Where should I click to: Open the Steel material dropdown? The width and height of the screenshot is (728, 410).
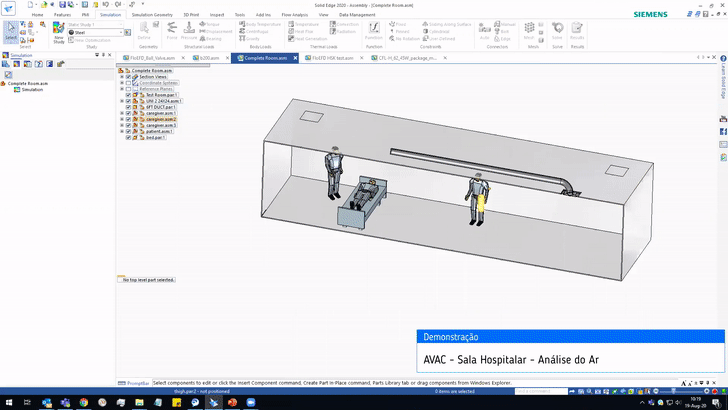(x=121, y=33)
